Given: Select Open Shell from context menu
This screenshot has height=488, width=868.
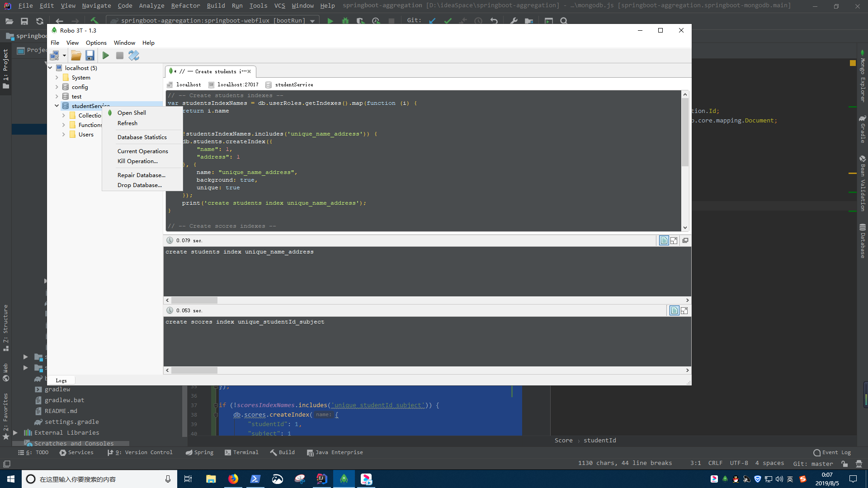Looking at the screenshot, I should point(131,113).
